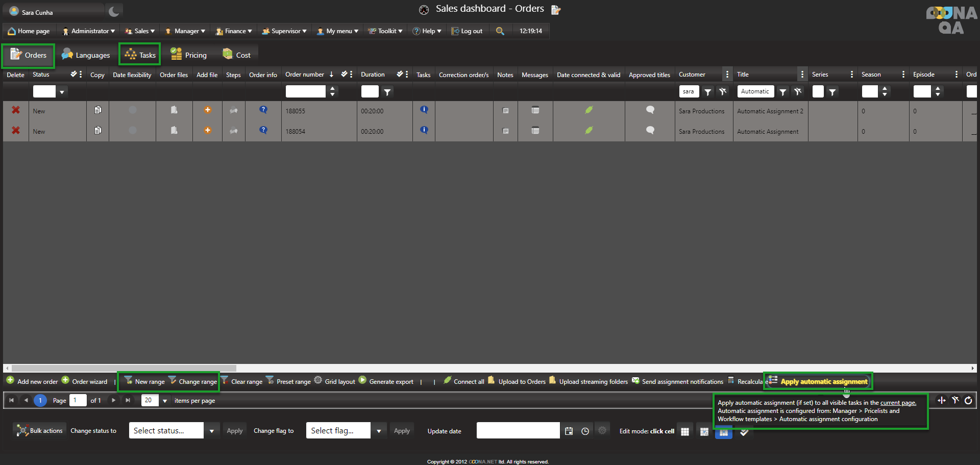Switch to the Pricing tab
980x465 pixels.
188,55
